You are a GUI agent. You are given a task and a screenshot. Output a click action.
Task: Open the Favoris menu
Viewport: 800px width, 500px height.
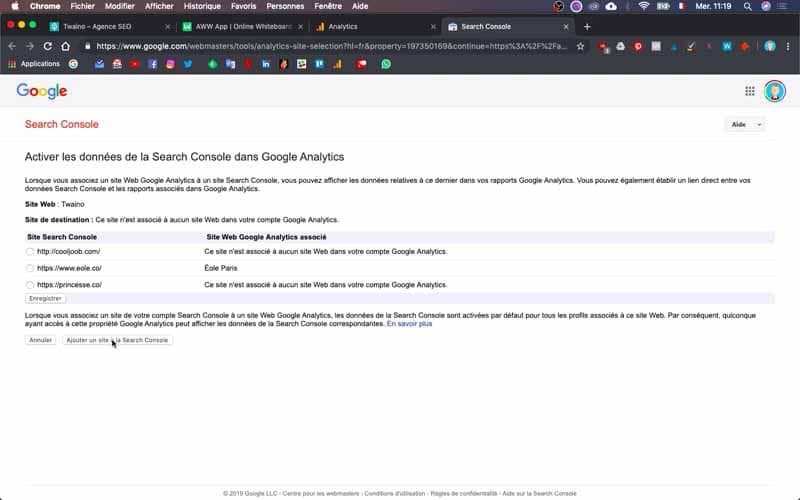243,6
